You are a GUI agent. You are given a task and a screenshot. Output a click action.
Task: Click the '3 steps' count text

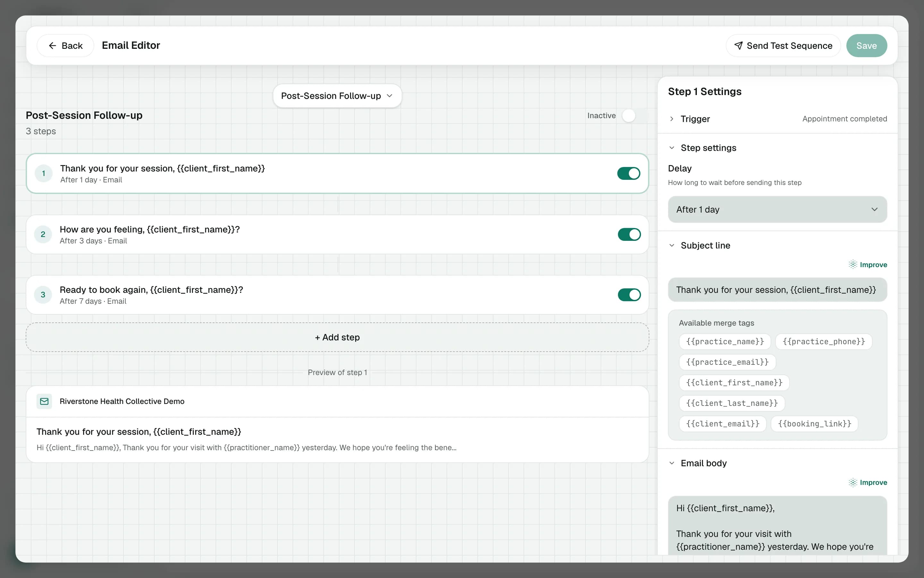pyautogui.click(x=40, y=131)
